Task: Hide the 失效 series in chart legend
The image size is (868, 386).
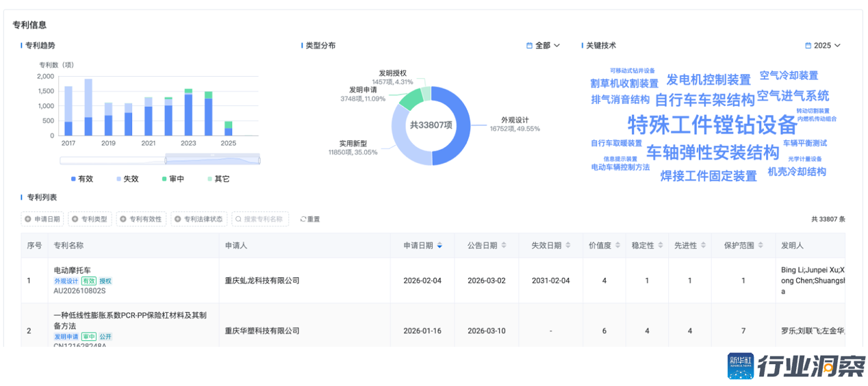Action: click(127, 179)
